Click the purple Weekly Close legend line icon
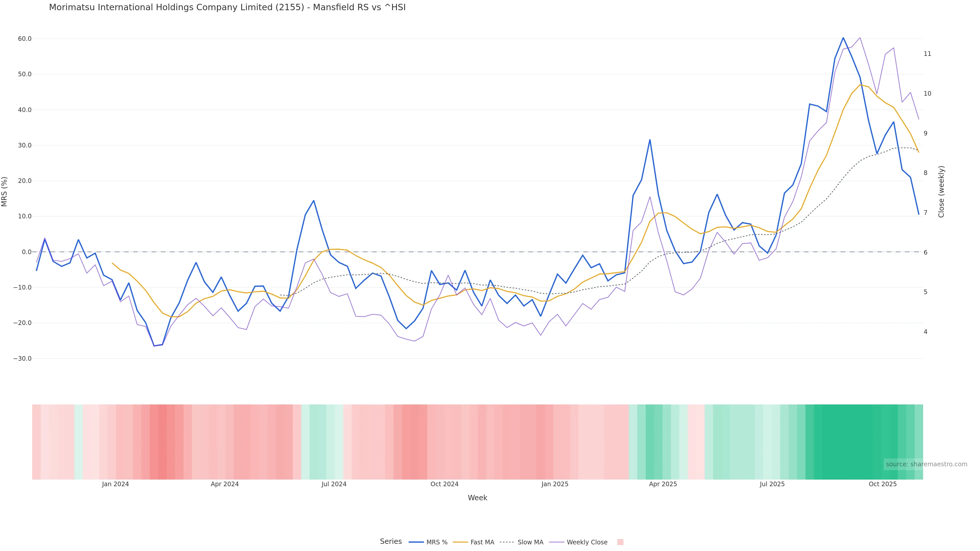 557,542
